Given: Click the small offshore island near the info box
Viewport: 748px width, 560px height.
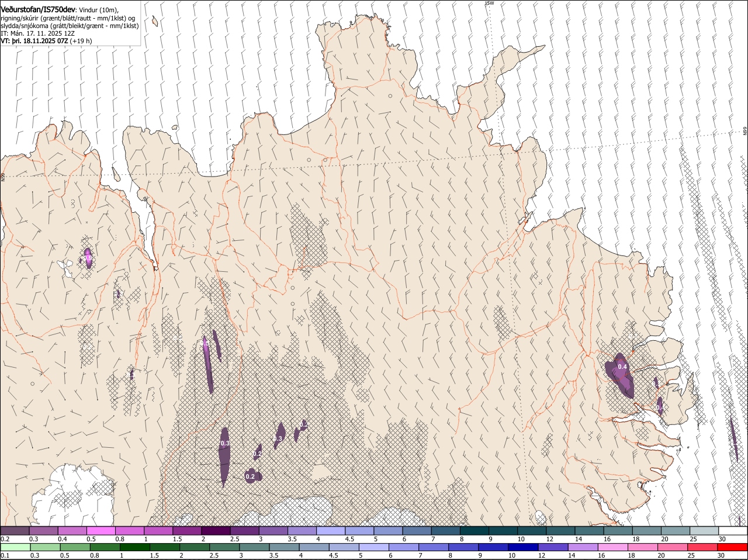Looking at the screenshot, I should coord(155,21).
